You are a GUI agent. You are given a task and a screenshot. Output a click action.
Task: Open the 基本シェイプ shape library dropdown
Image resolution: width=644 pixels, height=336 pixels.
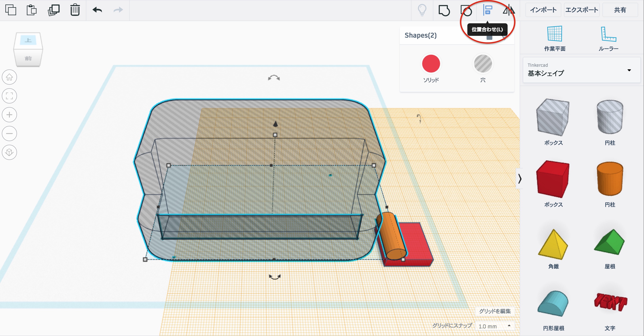(x=581, y=70)
